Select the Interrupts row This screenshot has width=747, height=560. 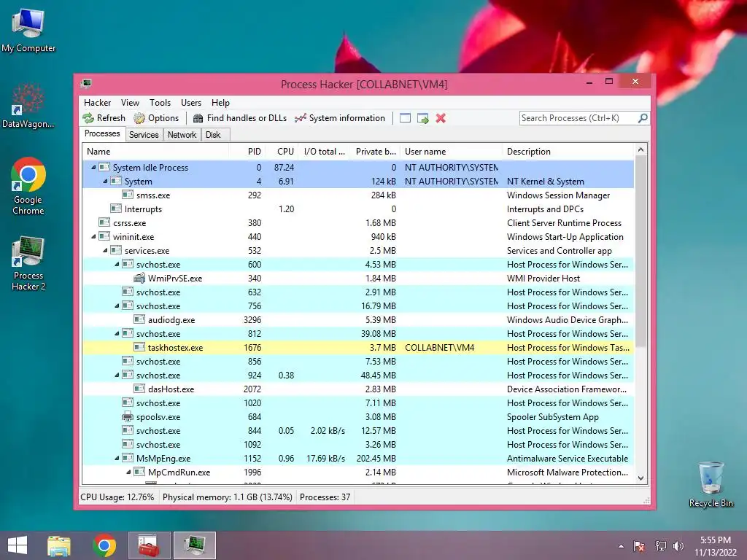[x=358, y=209]
